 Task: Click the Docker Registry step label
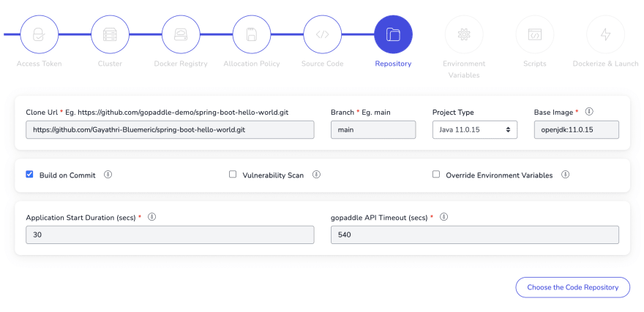(x=181, y=64)
